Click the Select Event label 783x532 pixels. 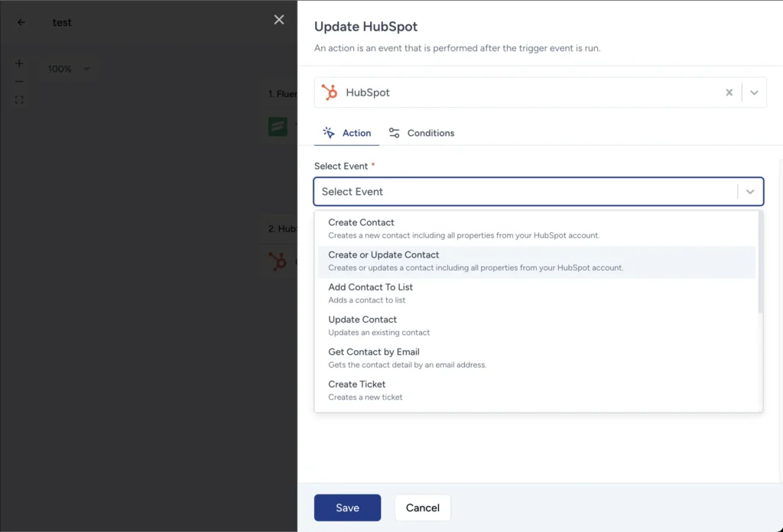click(x=341, y=166)
